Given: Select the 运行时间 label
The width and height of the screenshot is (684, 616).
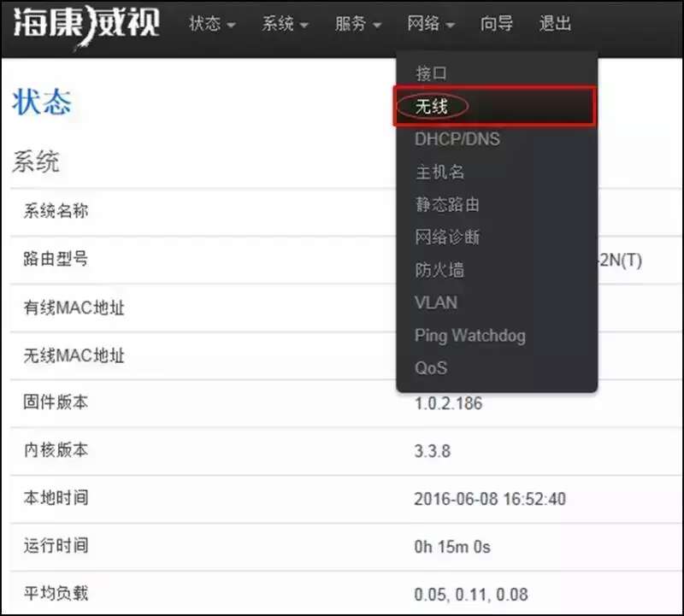Looking at the screenshot, I should click(x=56, y=546).
